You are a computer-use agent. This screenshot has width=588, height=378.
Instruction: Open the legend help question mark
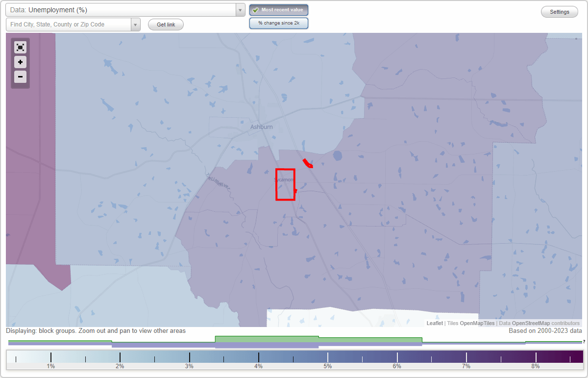(x=584, y=342)
